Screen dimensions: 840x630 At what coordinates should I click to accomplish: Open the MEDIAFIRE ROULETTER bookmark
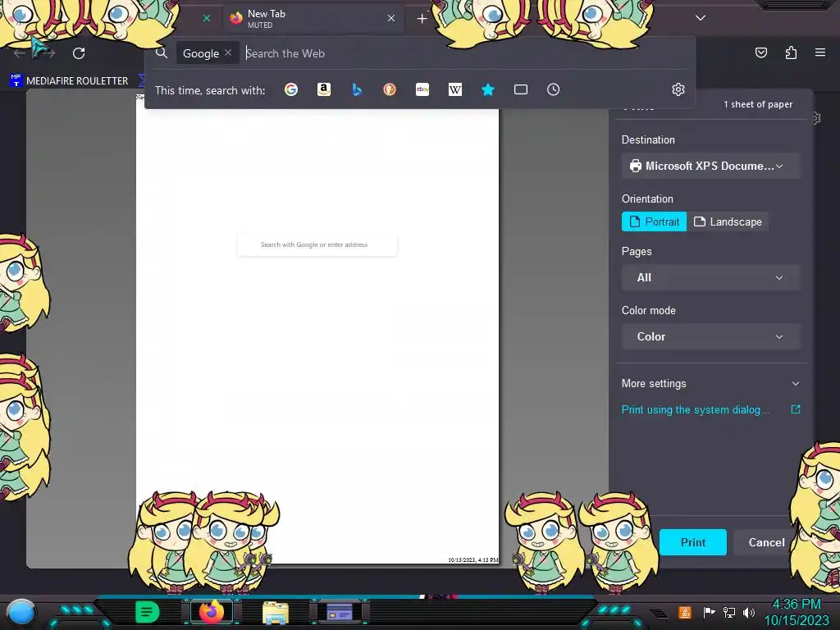tap(69, 81)
